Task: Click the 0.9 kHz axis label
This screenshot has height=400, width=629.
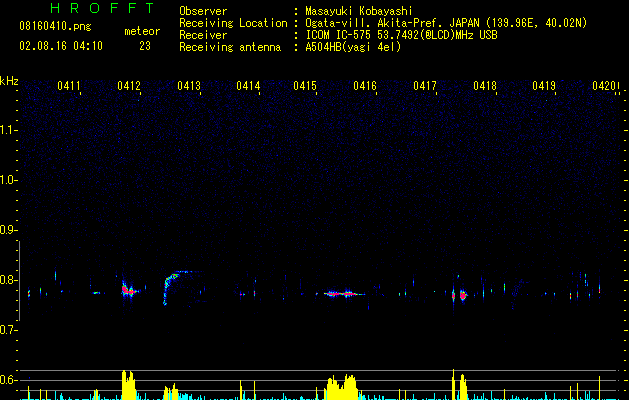Action: click(8, 230)
